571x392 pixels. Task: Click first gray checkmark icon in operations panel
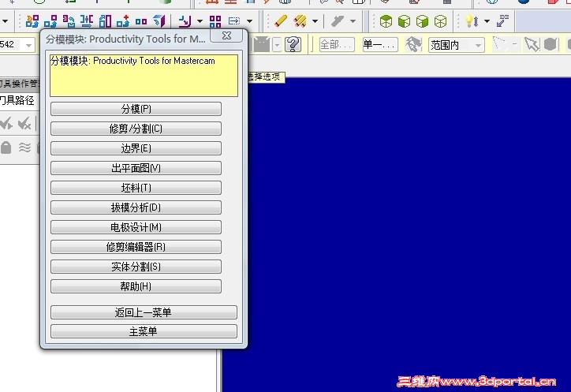click(x=6, y=124)
